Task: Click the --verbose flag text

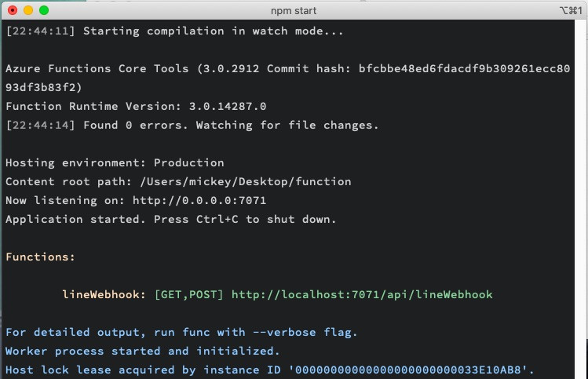Action: point(284,332)
